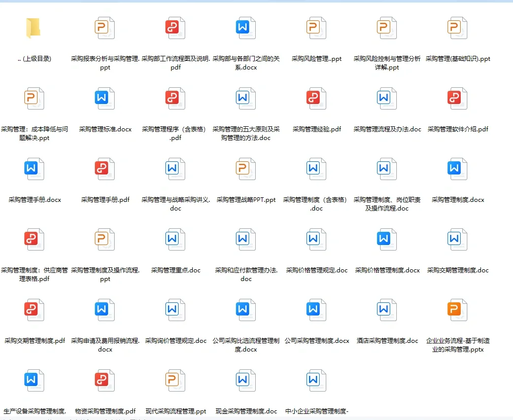Click the 酒店采购管理制度.doc icon
Screen dimensions: 513x420
click(x=387, y=310)
